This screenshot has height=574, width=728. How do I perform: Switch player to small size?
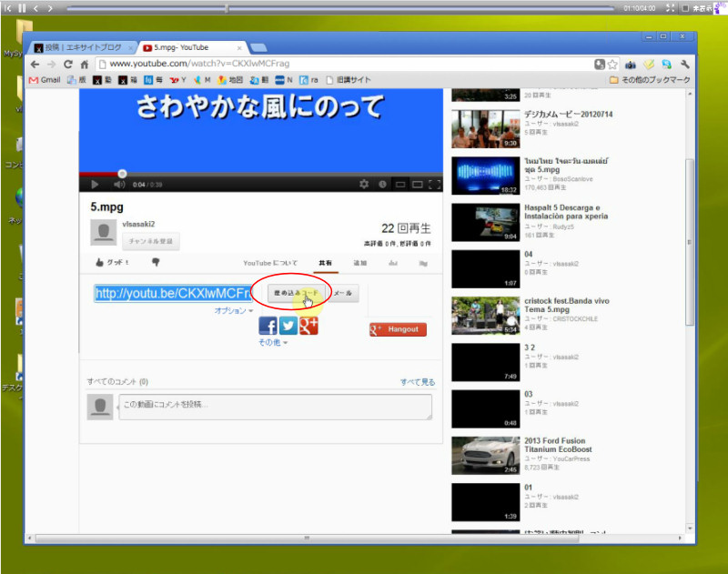click(399, 185)
